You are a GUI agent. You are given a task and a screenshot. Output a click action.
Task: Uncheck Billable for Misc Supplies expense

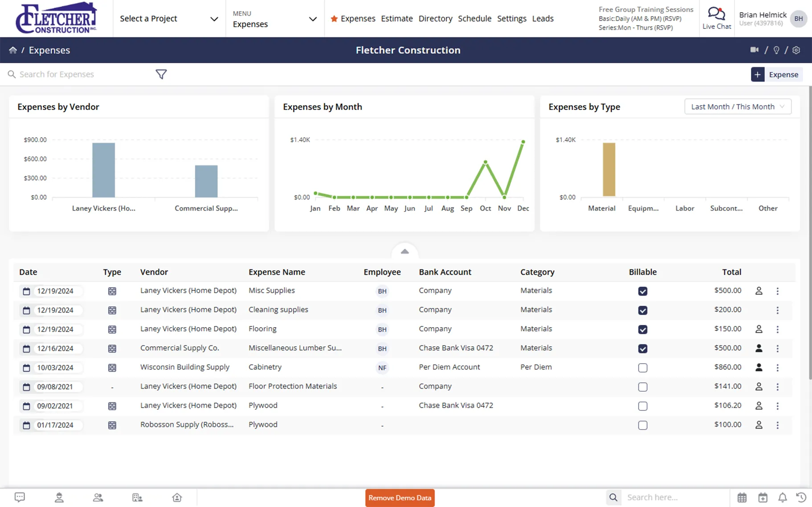click(643, 291)
